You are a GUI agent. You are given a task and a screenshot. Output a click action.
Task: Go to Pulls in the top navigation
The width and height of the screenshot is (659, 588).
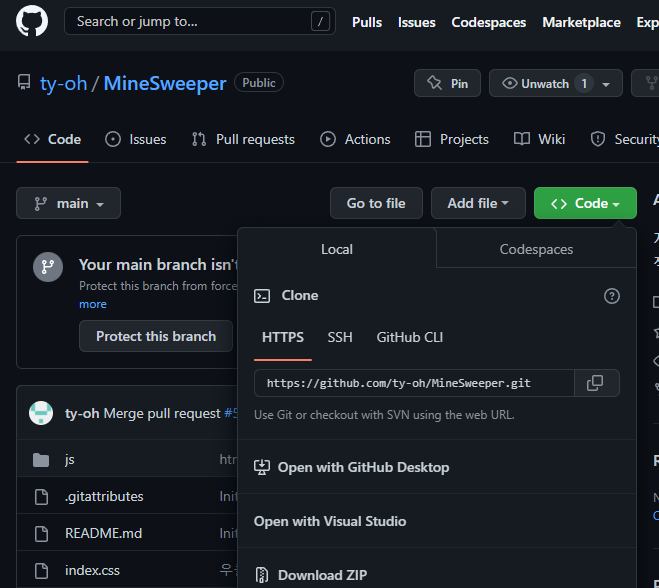(x=367, y=22)
